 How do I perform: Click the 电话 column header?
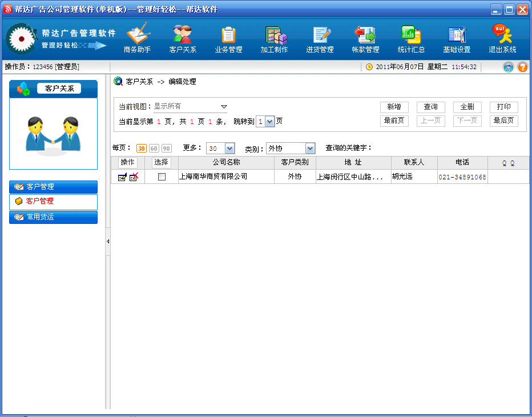(462, 162)
